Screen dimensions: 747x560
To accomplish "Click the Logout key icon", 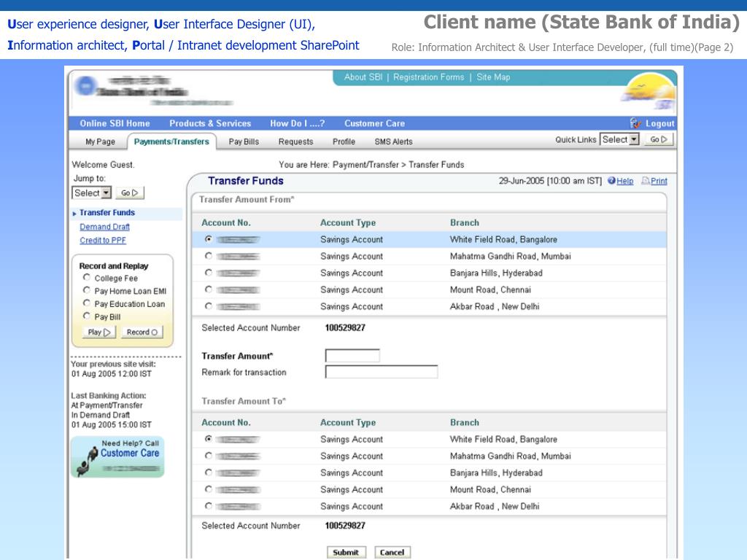I will coord(635,123).
